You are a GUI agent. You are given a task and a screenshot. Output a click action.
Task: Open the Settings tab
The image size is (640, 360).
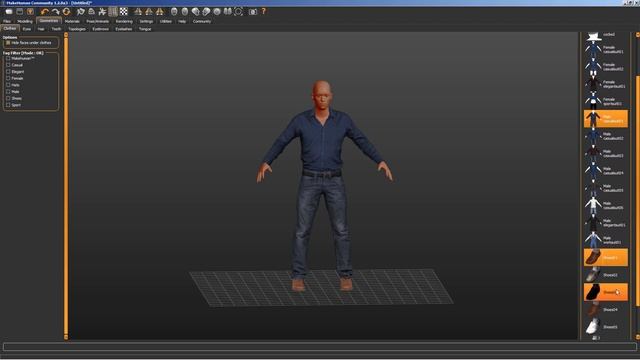(146, 21)
